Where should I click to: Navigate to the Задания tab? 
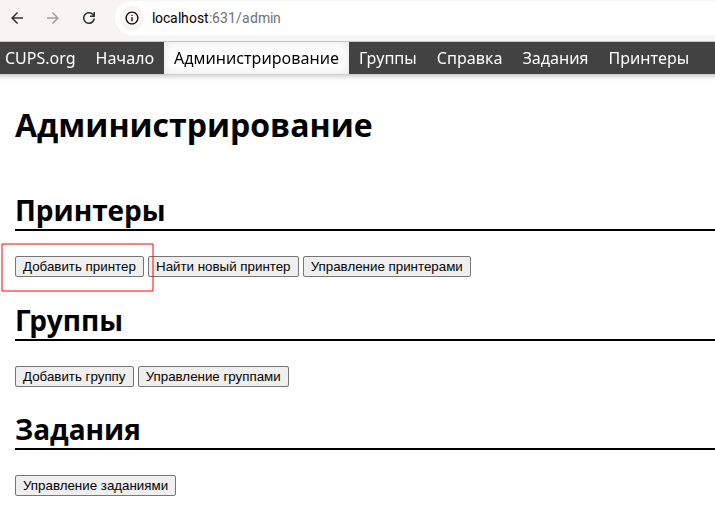(x=555, y=58)
